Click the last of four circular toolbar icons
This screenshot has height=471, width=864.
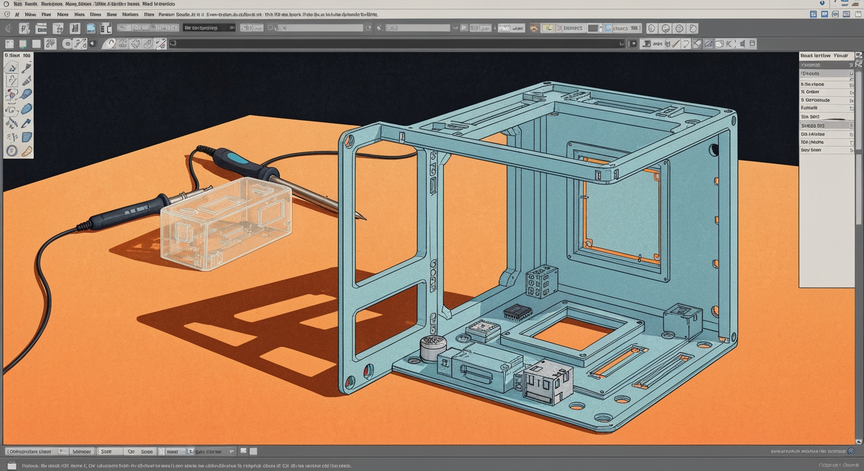click(x=693, y=28)
